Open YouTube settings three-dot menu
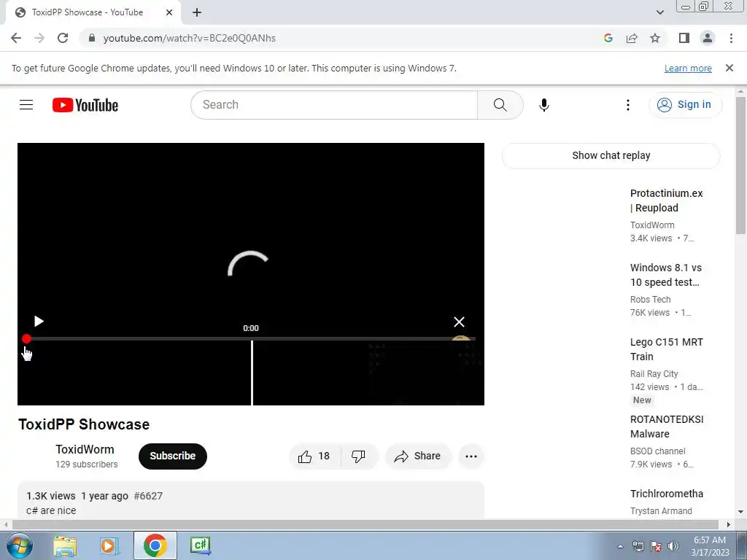This screenshot has width=747, height=560. pos(628,105)
